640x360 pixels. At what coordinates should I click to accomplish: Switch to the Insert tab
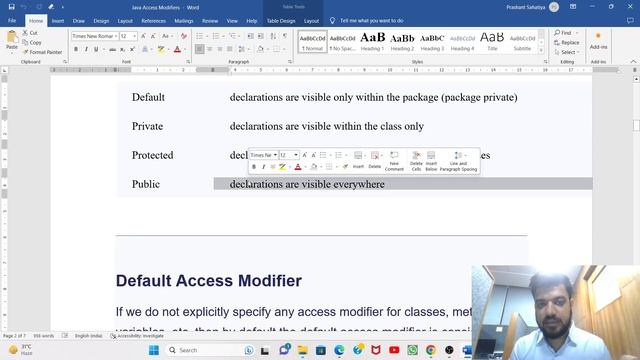pyautogui.click(x=58, y=21)
